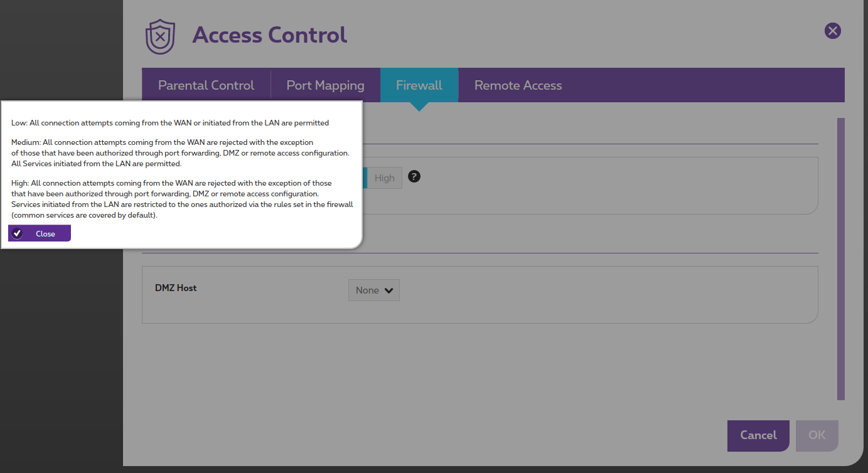The image size is (868, 473).
Task: Click the Access Control heading text
Action: coord(269,35)
